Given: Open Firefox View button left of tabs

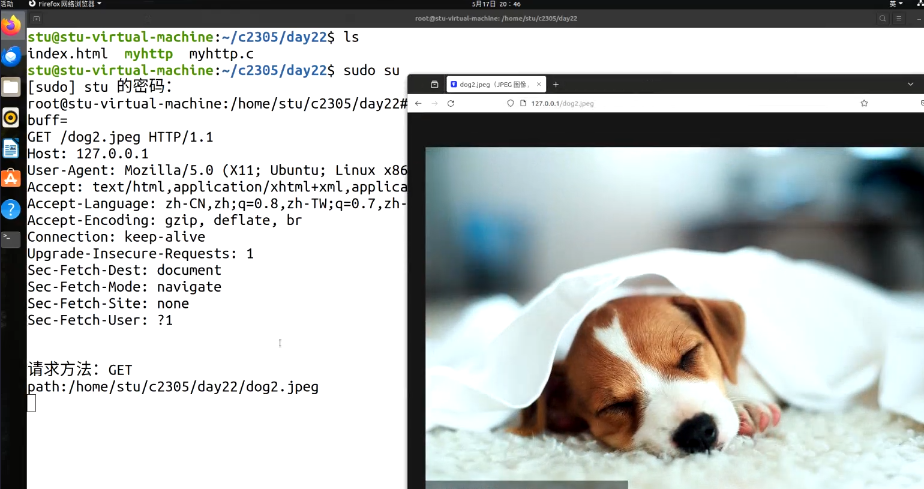Looking at the screenshot, I should tap(434, 85).
